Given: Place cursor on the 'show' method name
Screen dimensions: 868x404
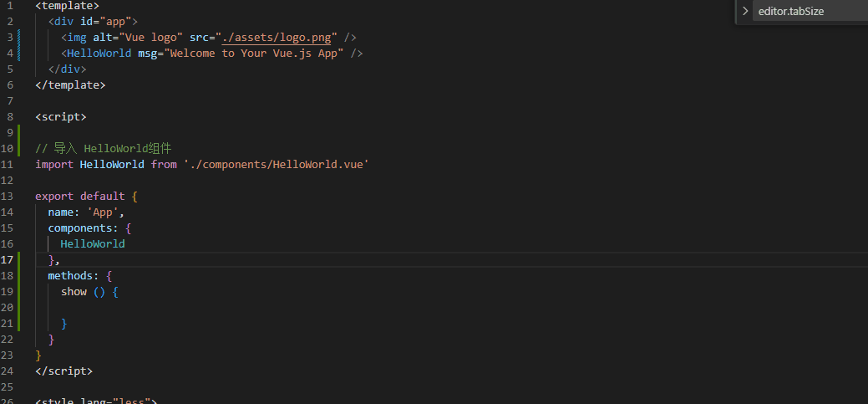Looking at the screenshot, I should tap(74, 292).
